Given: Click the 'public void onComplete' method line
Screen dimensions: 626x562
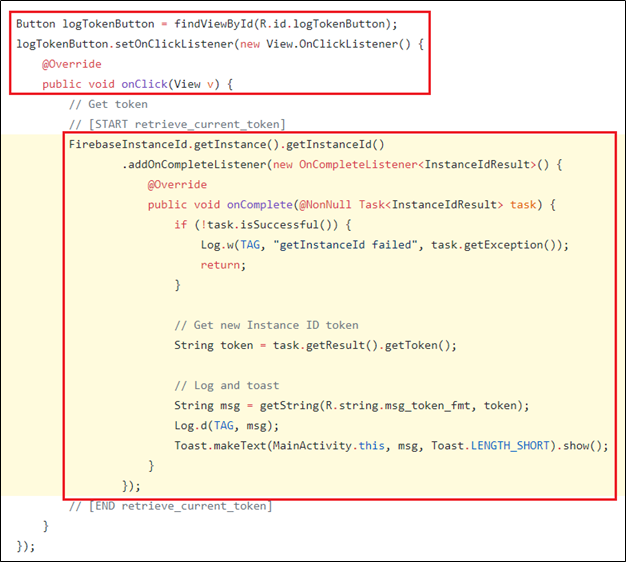Looking at the screenshot, I should point(351,205).
